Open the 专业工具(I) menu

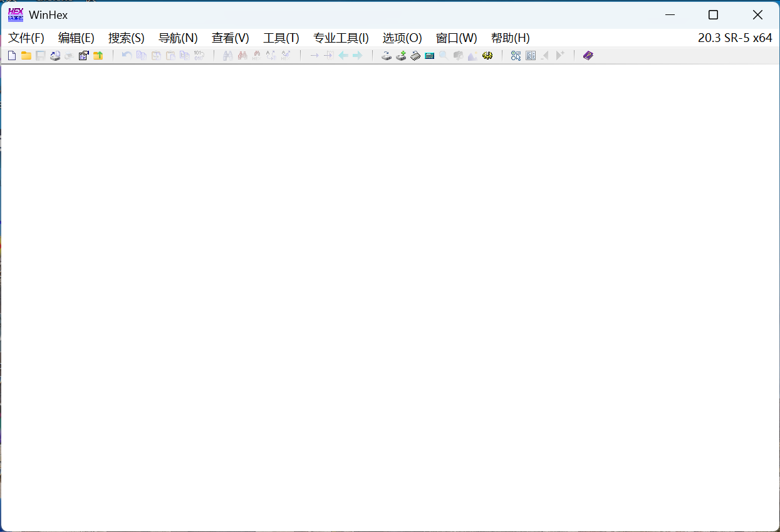[341, 38]
